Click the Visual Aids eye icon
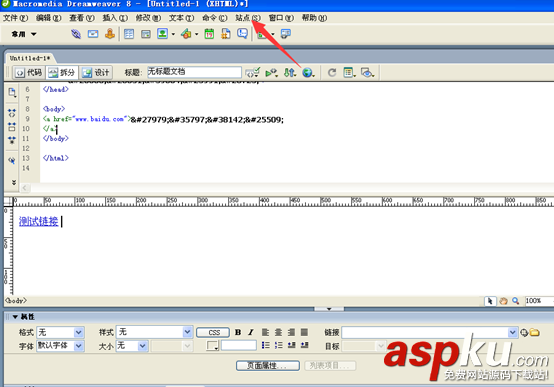Image resolution: width=554 pixels, height=387 pixels. pyautogui.click(x=367, y=72)
